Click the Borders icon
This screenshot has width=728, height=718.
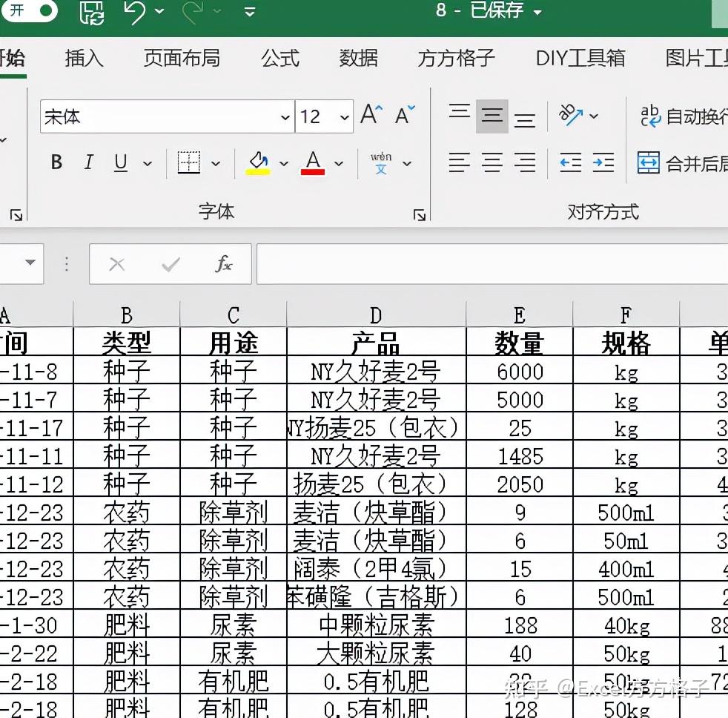pos(189,162)
